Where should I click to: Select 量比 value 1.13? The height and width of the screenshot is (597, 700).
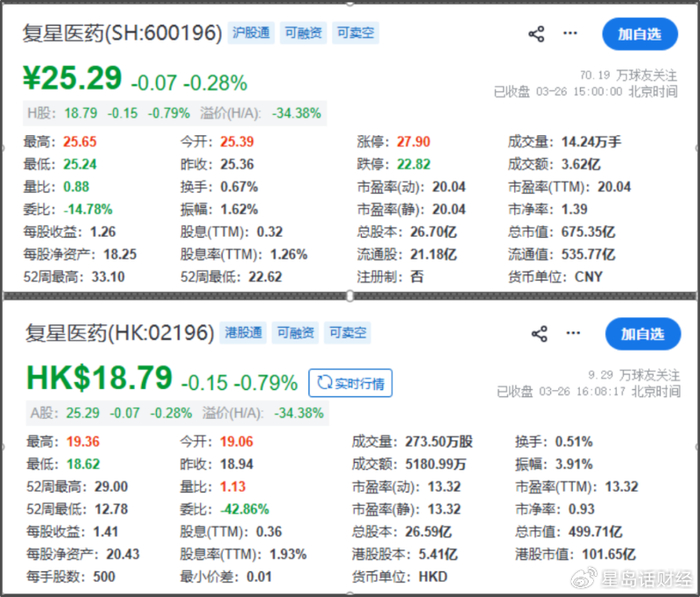(233, 487)
